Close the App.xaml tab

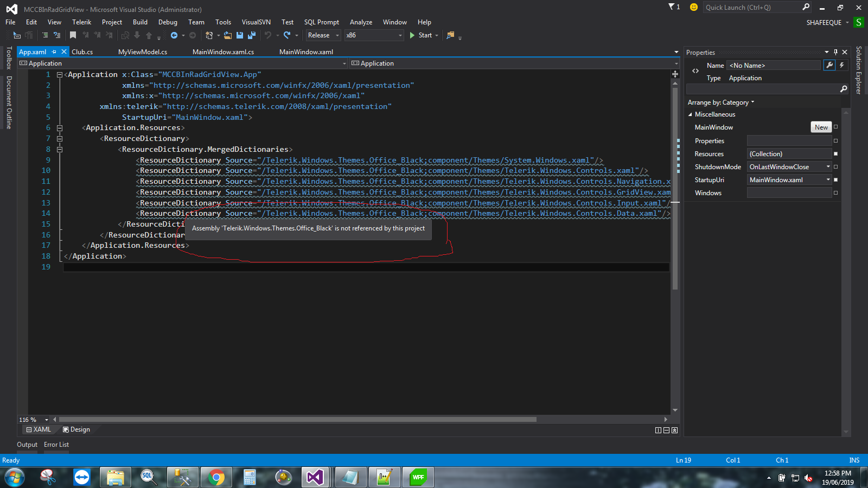pyautogui.click(x=64, y=52)
